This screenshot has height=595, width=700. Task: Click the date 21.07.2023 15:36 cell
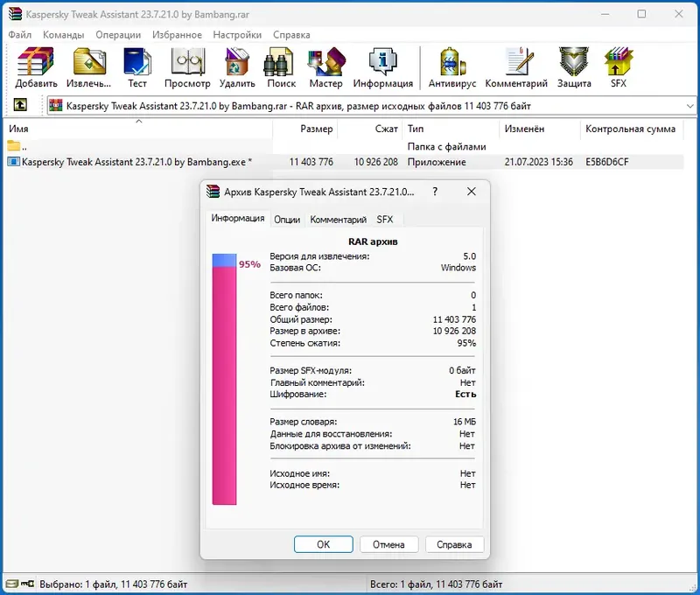click(538, 162)
